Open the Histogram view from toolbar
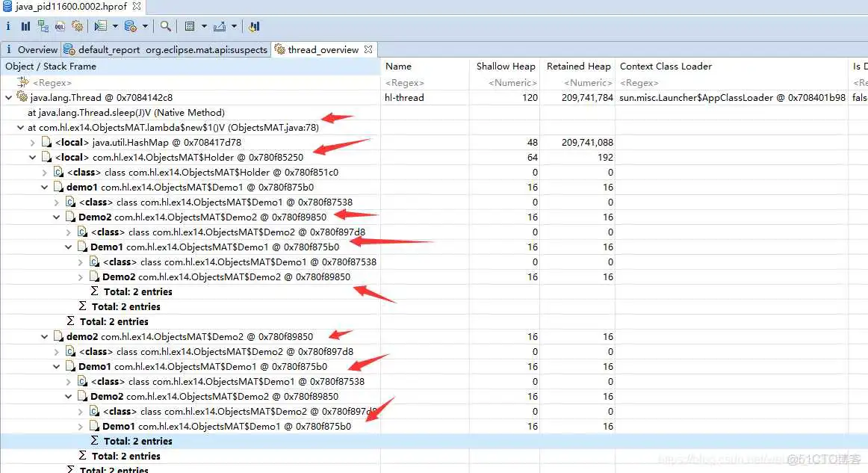868x473 pixels. (25, 26)
